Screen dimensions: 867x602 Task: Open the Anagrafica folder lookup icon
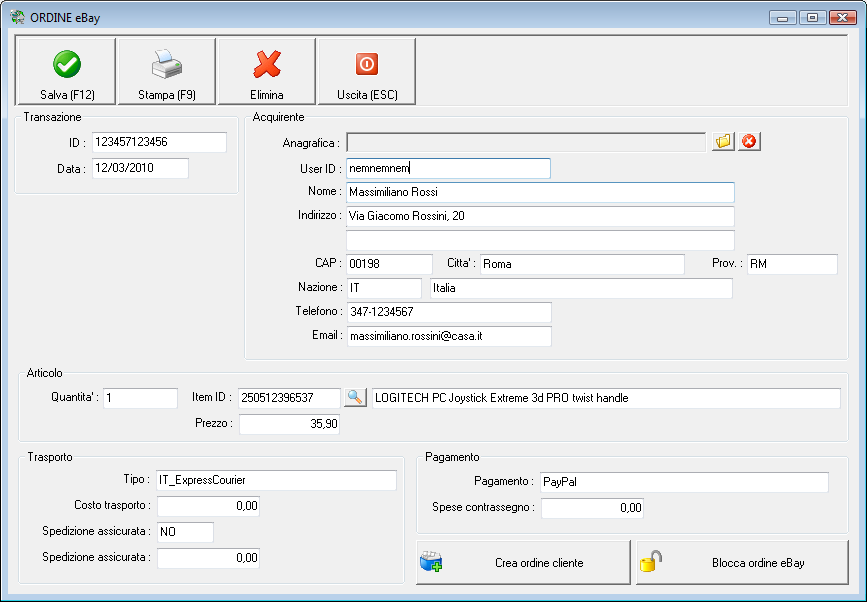[723, 142]
